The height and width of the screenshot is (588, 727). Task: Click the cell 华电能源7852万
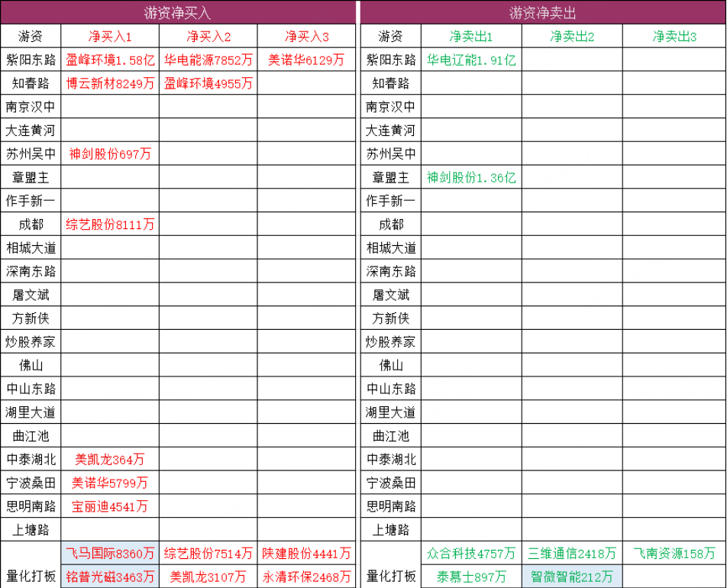click(208, 60)
